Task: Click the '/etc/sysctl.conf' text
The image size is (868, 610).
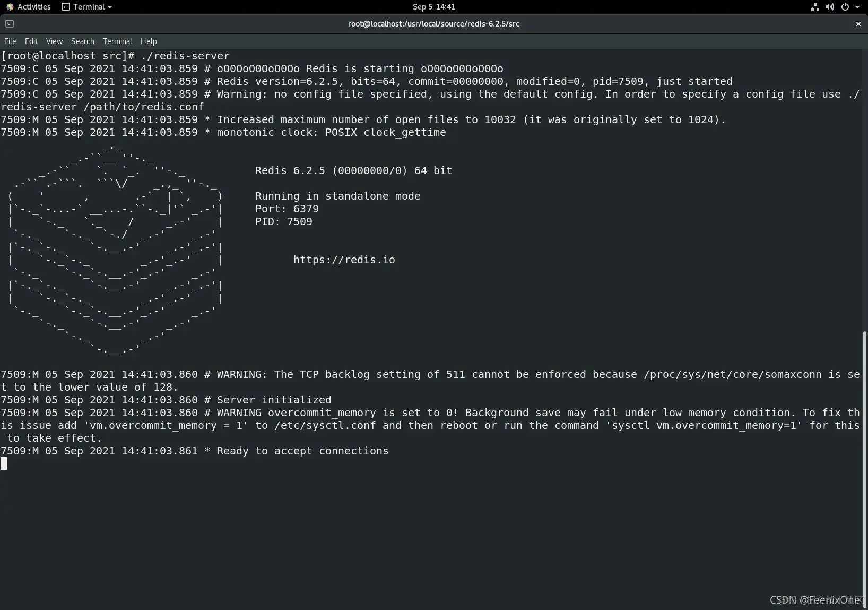Action: point(325,425)
